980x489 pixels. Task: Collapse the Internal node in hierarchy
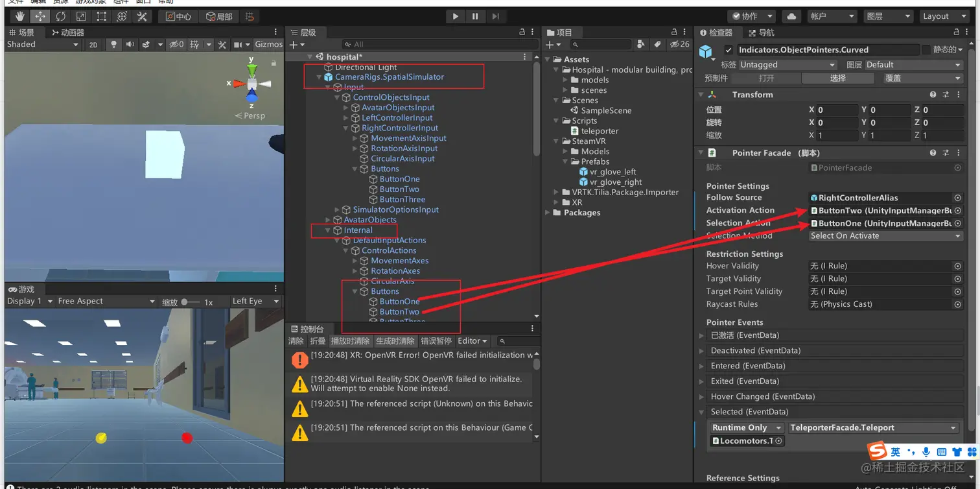coord(329,230)
